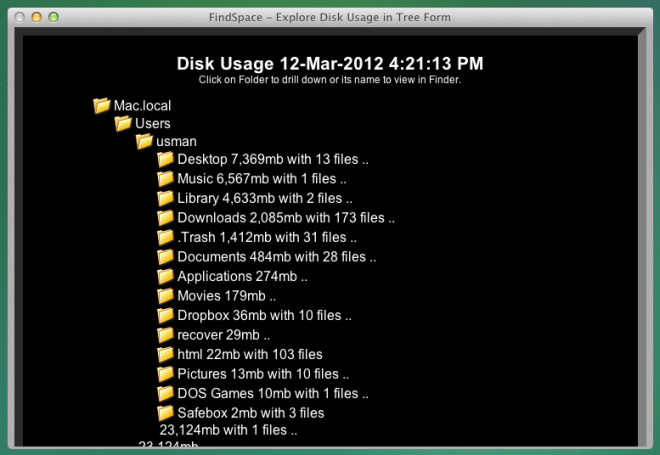Open 'Music 6,567mb with 1 files' link

click(x=262, y=178)
